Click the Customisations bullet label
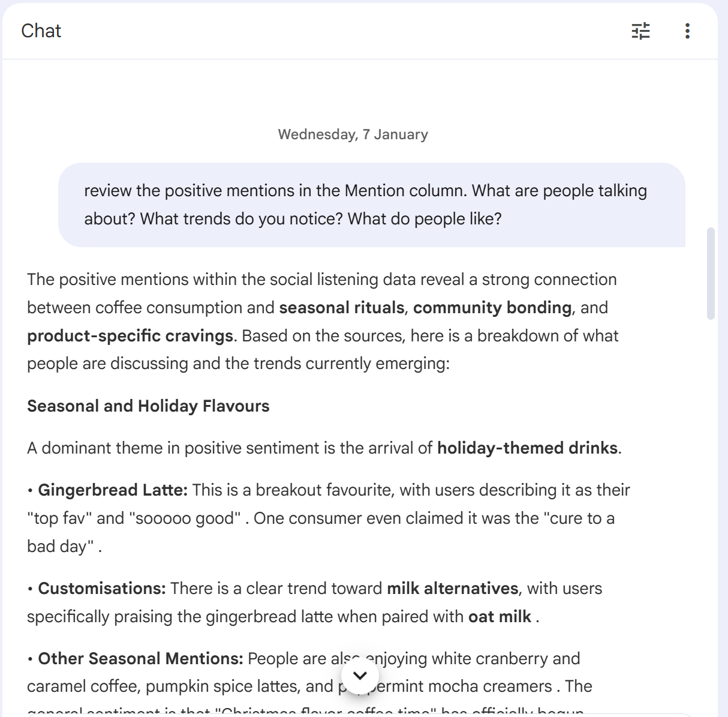This screenshot has width=728, height=717. (102, 589)
